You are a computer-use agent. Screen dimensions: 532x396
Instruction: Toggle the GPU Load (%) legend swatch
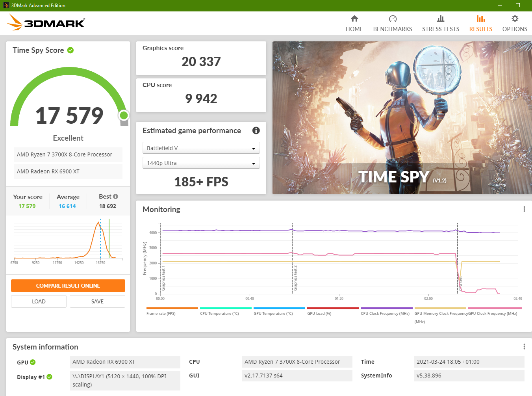click(333, 308)
